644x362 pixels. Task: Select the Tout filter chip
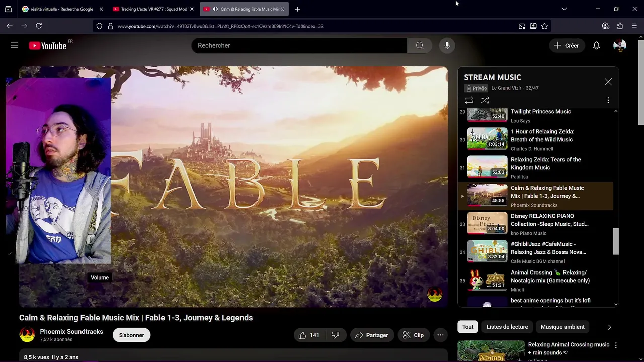coord(468,327)
